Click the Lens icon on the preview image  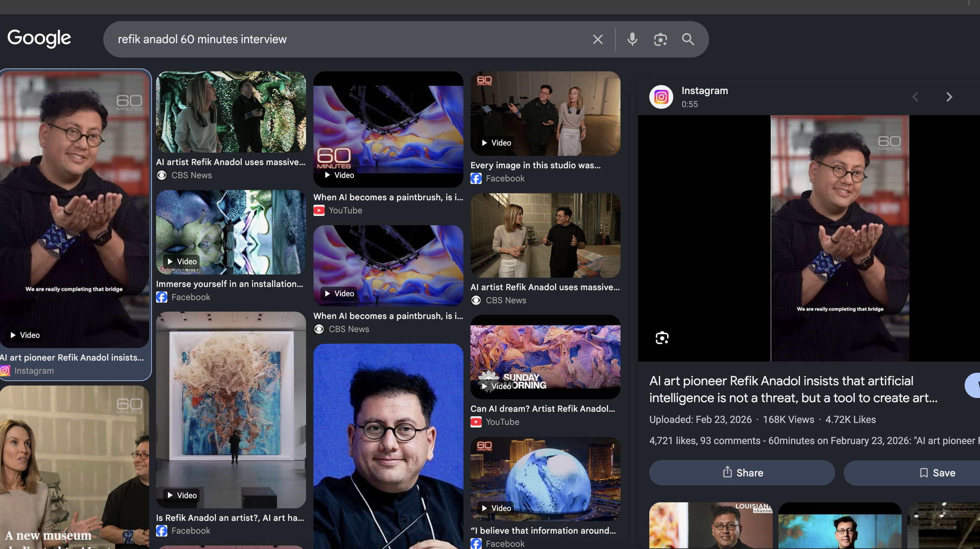662,338
